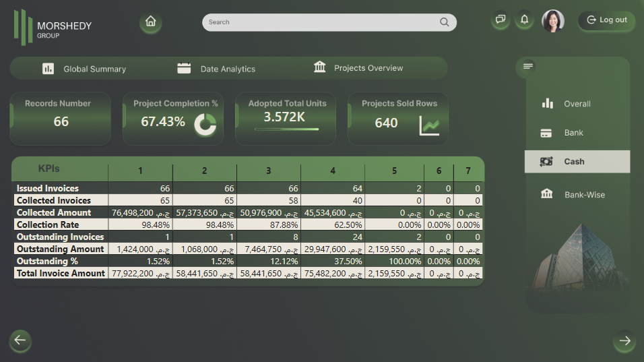This screenshot has height=362, width=644.
Task: Click the Morshedy Group logo
Action: coord(53,28)
